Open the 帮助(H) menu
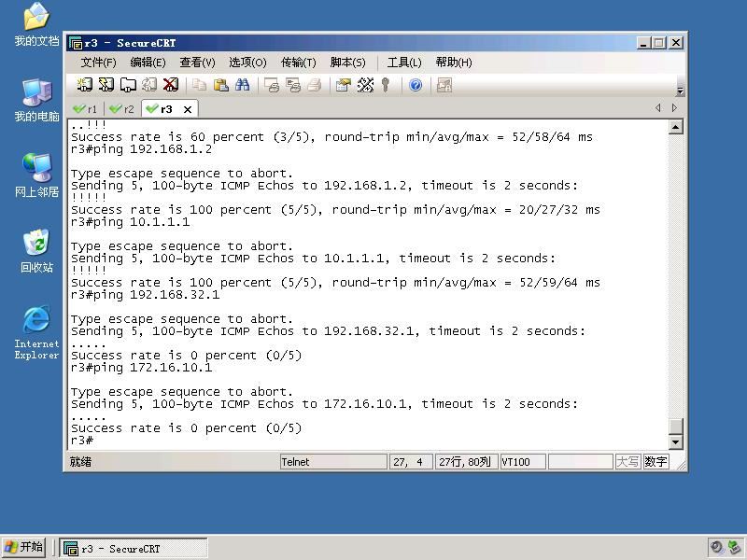 pyautogui.click(x=454, y=63)
